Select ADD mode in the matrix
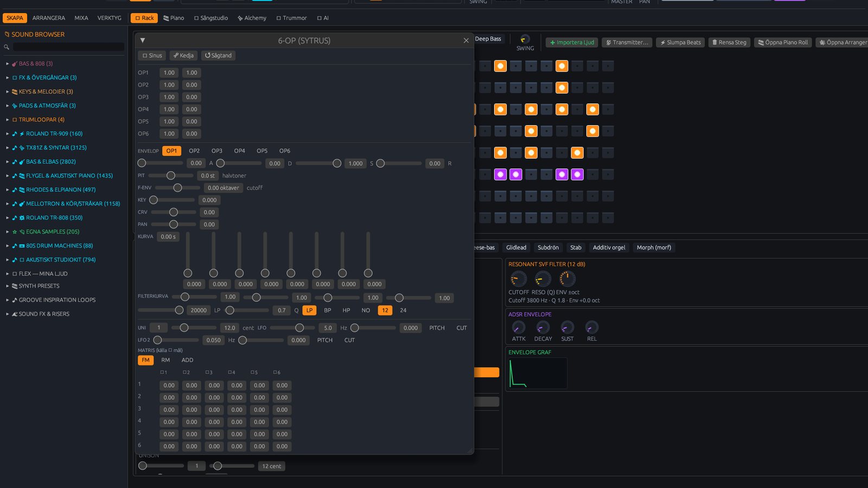 (187, 360)
